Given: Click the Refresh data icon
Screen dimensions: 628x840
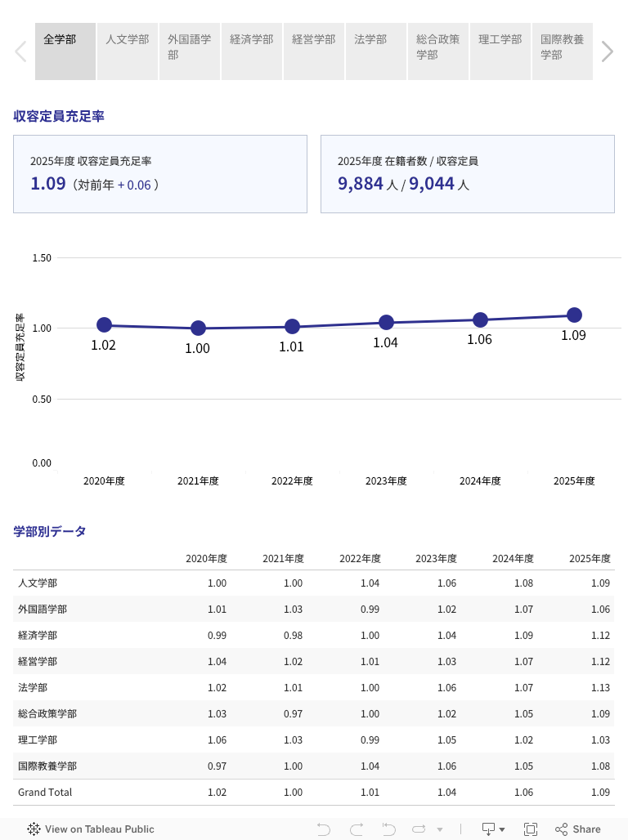Looking at the screenshot, I should pyautogui.click(x=419, y=829).
